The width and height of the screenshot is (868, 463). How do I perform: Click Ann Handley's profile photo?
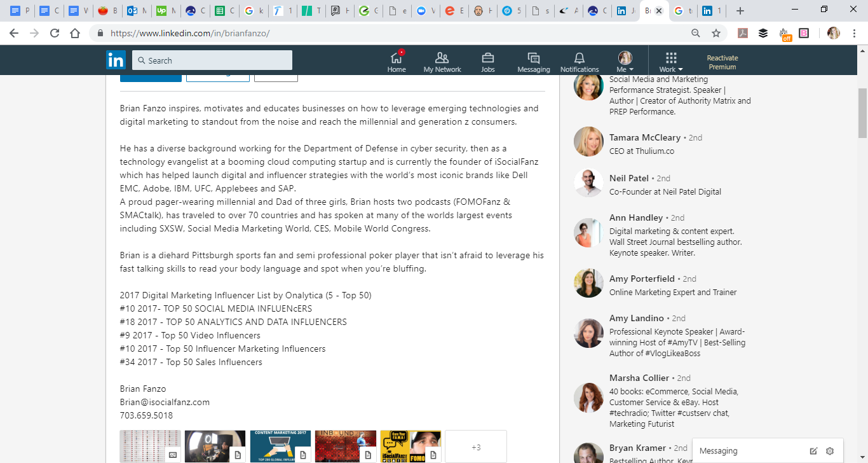(588, 232)
